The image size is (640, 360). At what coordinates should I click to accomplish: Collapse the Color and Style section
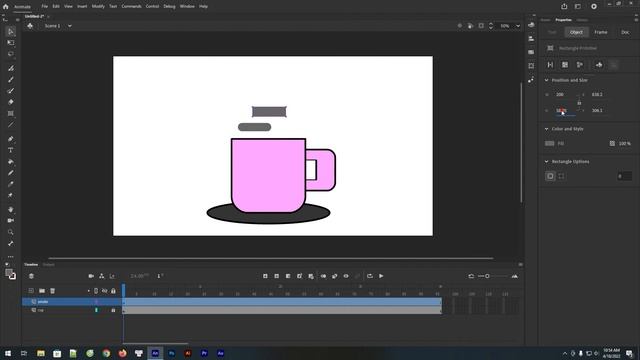point(547,129)
